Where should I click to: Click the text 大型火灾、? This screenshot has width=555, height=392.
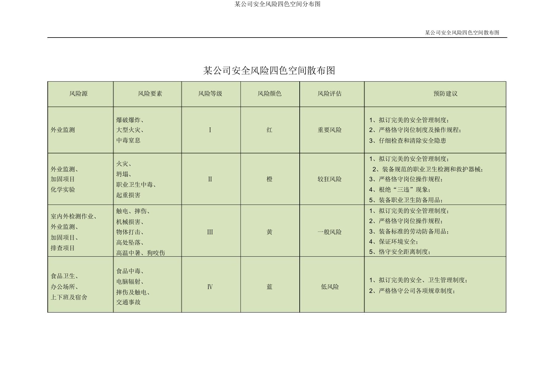point(130,130)
